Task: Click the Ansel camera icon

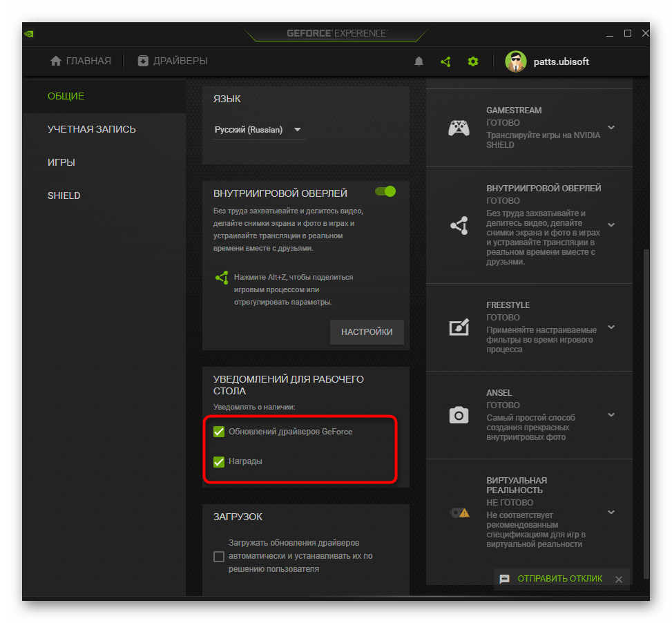Action: coord(459,414)
